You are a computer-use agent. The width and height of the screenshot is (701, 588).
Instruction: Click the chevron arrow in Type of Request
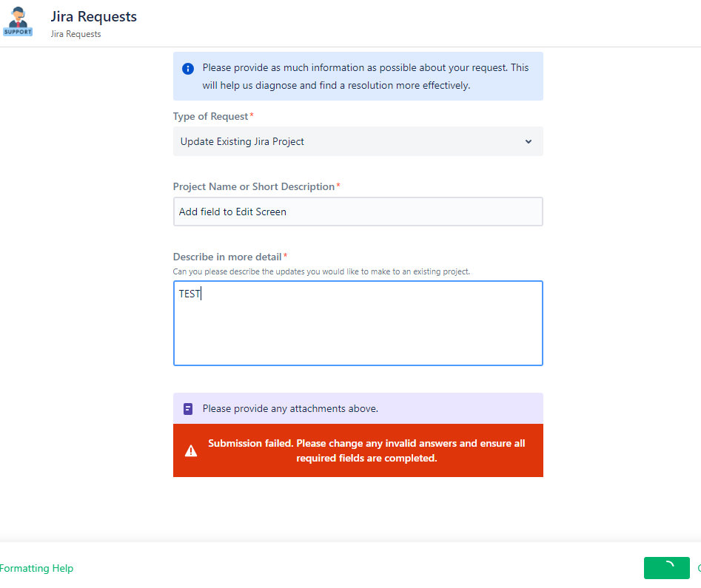pos(529,142)
